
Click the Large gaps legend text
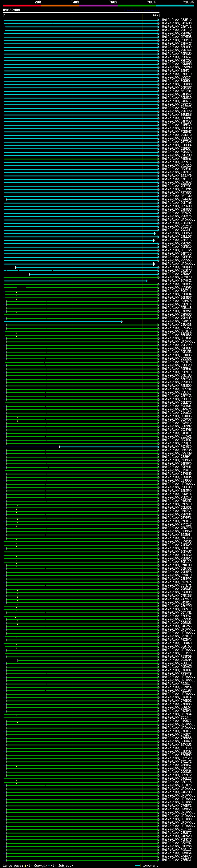point(38,866)
